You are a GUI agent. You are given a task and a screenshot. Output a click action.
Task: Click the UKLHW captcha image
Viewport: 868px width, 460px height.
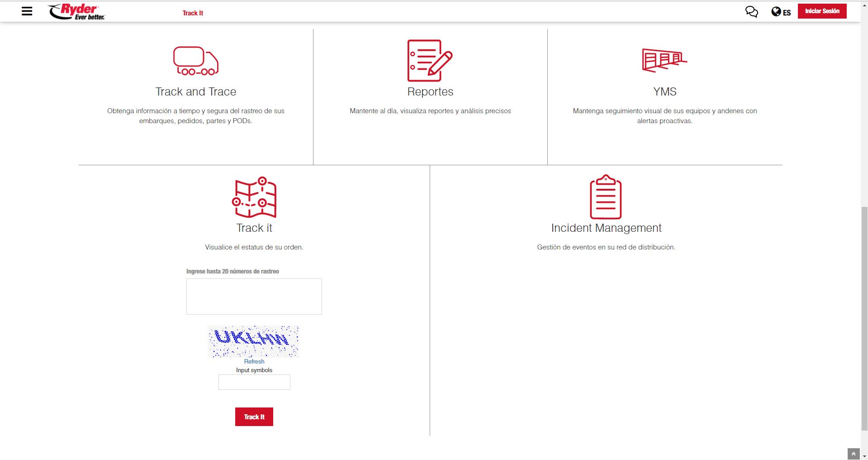pyautogui.click(x=253, y=341)
